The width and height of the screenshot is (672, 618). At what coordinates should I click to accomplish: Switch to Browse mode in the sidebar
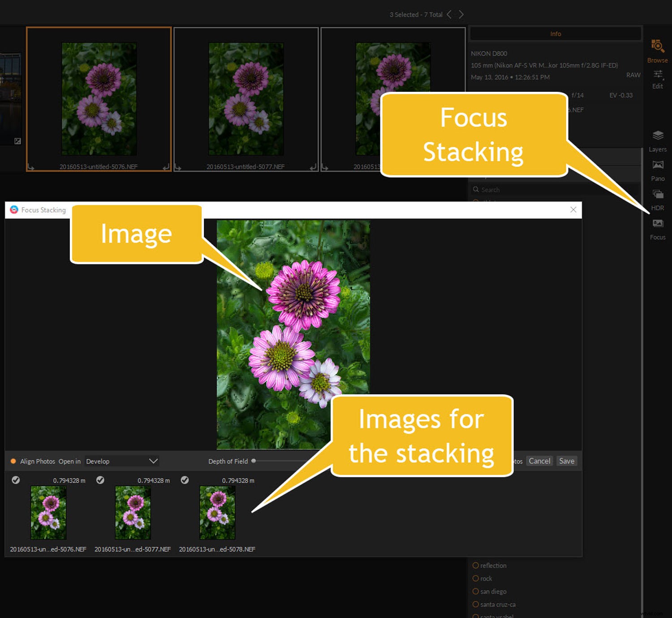657,46
